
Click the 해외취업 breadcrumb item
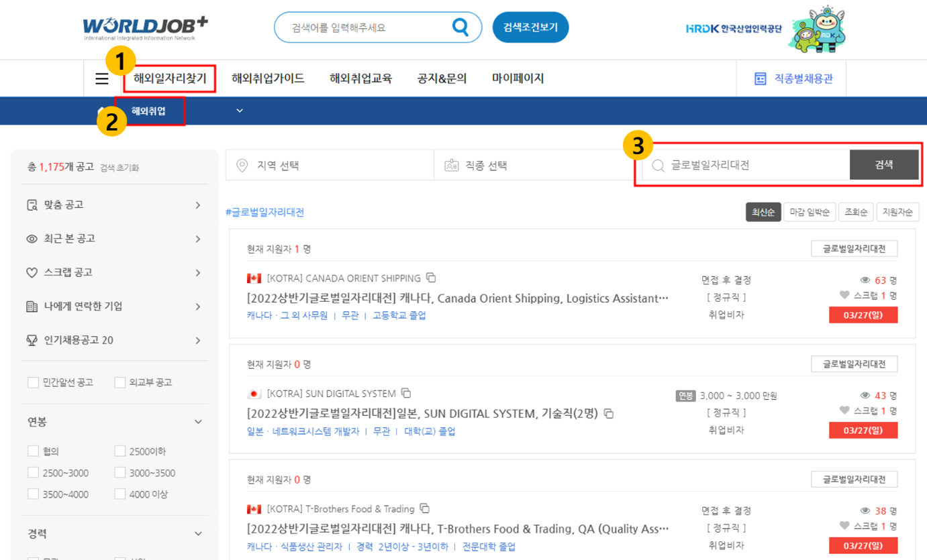[x=148, y=111]
